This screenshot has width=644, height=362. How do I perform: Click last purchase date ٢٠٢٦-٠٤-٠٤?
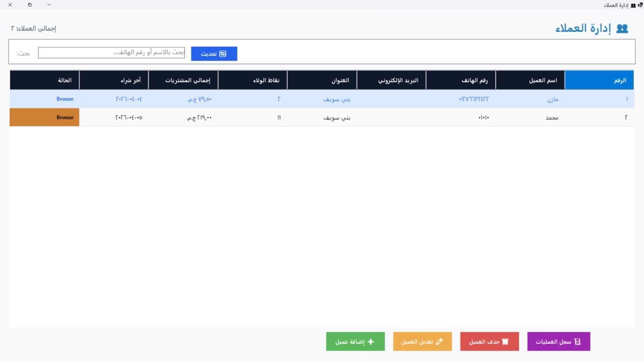point(129,99)
